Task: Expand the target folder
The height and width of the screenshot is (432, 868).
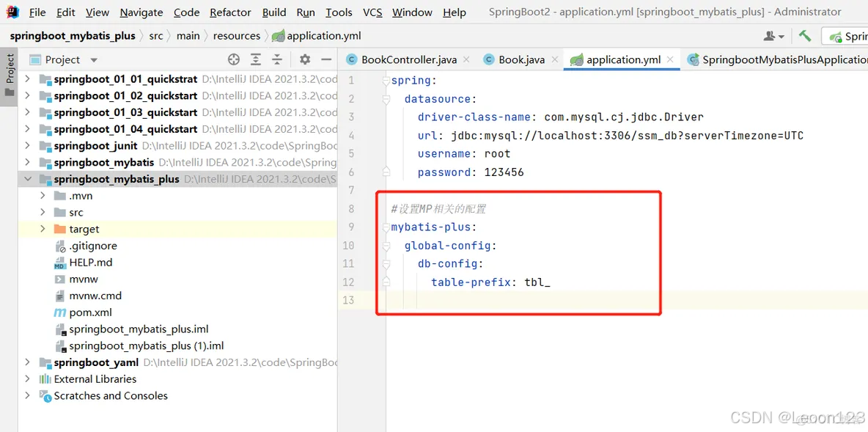Action: click(43, 229)
